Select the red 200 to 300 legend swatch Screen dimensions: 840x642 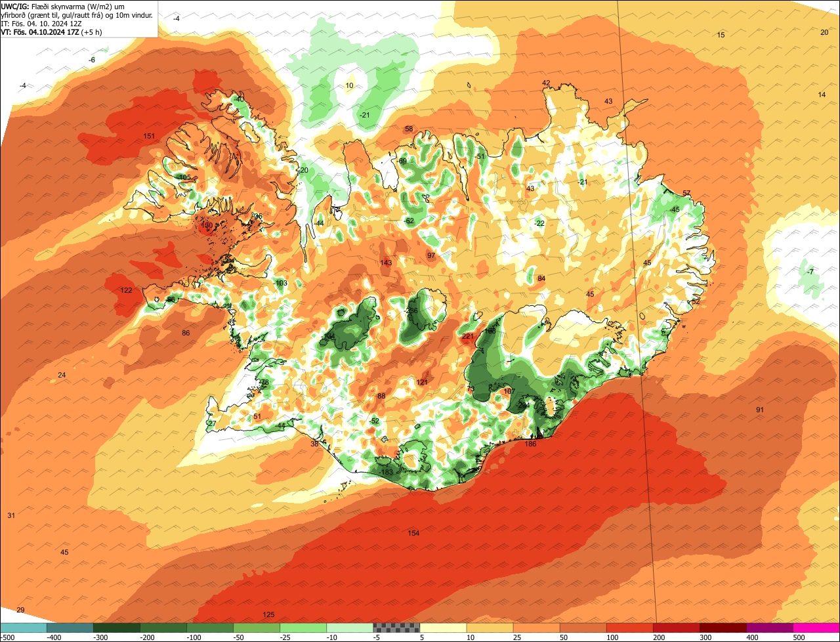[676, 628]
